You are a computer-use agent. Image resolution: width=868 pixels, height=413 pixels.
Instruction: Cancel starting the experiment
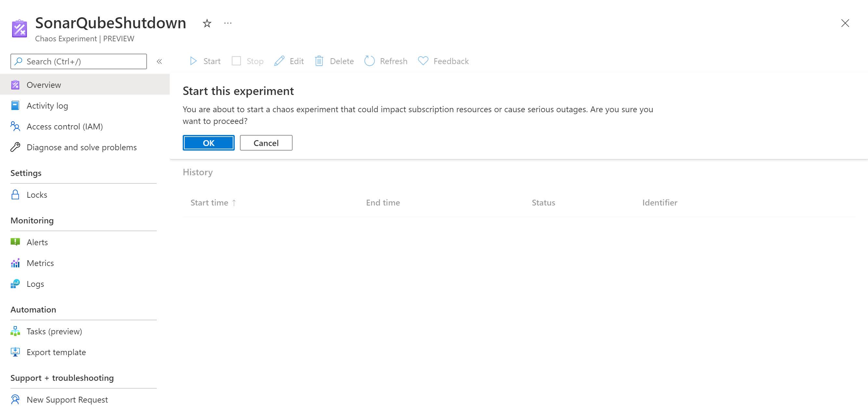pyautogui.click(x=266, y=143)
